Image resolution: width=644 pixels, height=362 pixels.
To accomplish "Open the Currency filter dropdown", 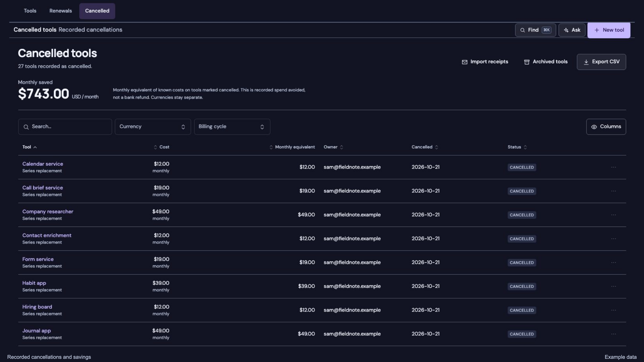I will tap(153, 127).
